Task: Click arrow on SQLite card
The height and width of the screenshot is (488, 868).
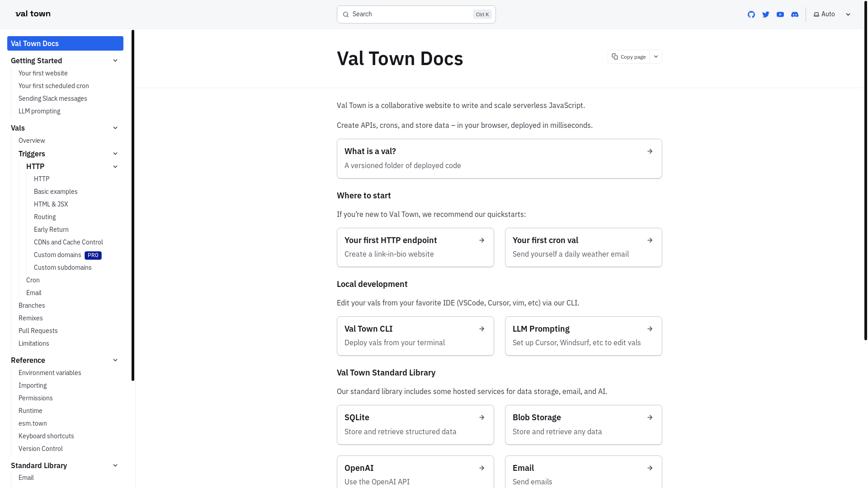Action: click(x=481, y=418)
